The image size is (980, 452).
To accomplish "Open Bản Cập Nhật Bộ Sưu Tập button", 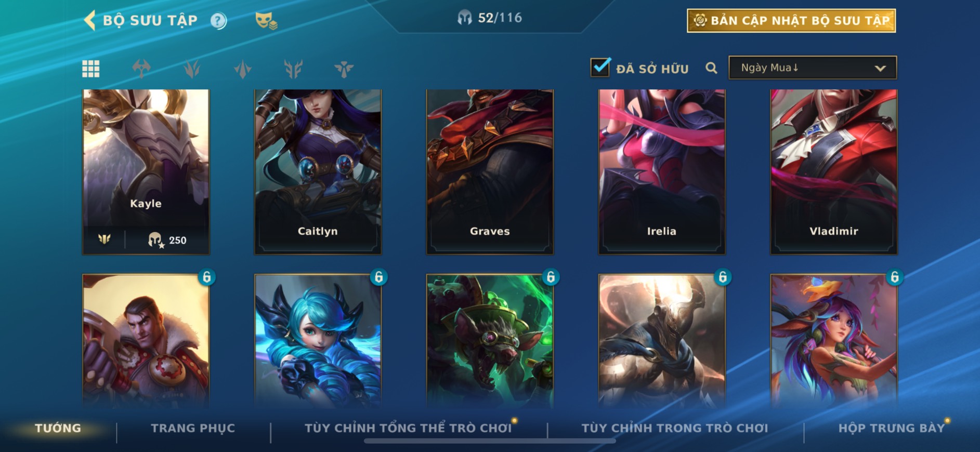I will (x=791, y=21).
